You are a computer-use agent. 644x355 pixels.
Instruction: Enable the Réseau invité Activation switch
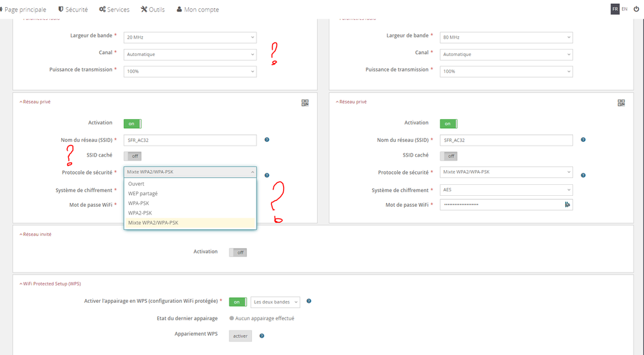click(238, 253)
